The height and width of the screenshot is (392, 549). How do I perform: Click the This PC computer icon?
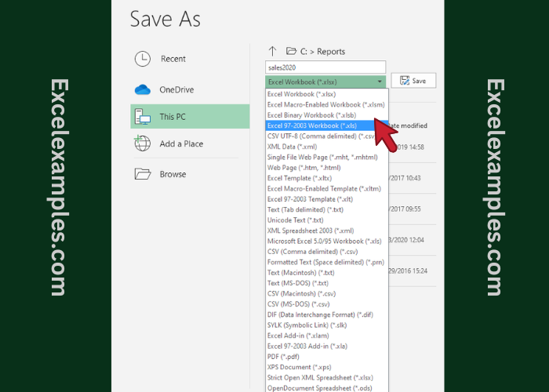143,117
